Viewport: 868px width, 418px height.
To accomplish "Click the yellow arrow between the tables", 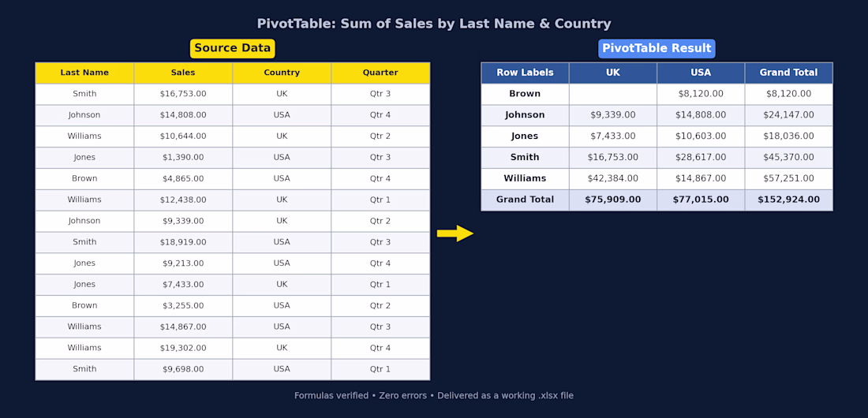I will tap(455, 233).
